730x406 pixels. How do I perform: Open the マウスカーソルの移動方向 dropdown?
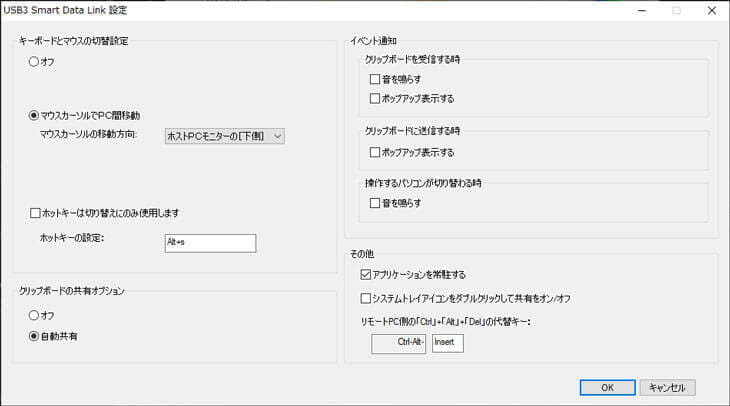224,135
